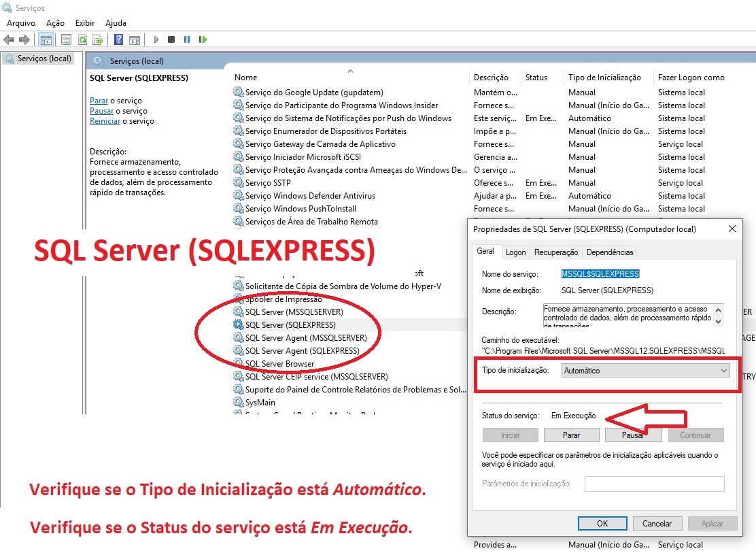Image resolution: width=756 pixels, height=553 pixels.
Task: Click gear icon of Solicitante de Cópia de Sombra
Action: (238, 286)
